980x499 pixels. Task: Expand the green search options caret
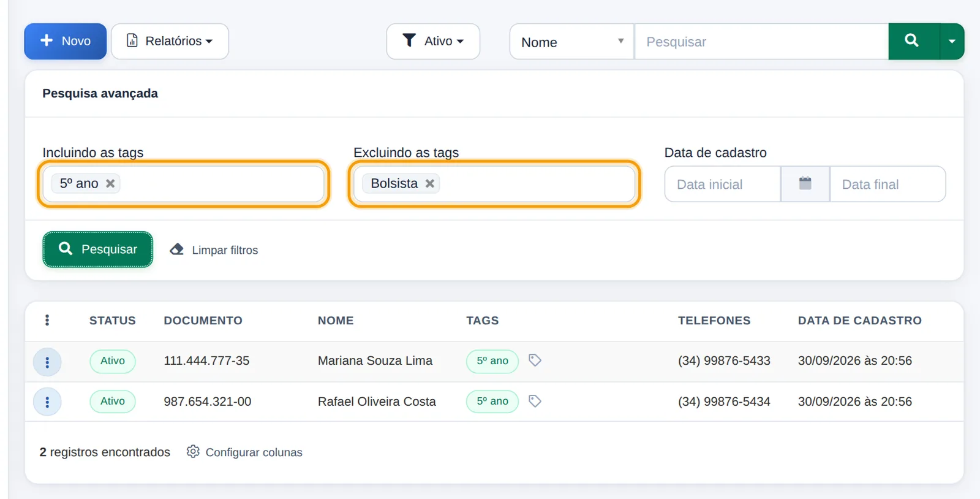tap(952, 41)
